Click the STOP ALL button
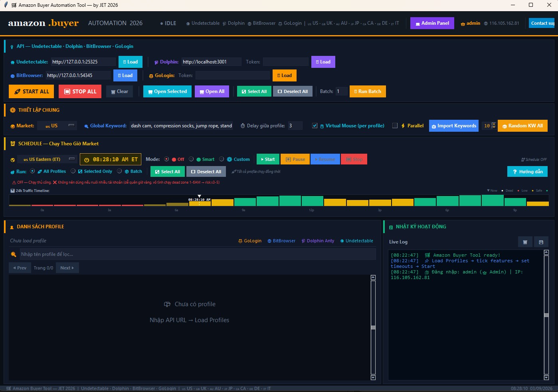Image resolution: width=558 pixels, height=392 pixels. click(80, 91)
